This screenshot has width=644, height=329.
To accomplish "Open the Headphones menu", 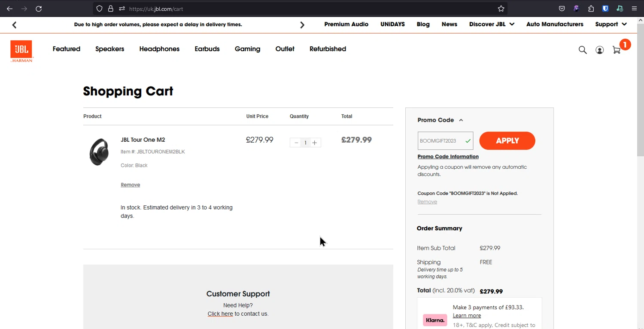I will pos(159,49).
